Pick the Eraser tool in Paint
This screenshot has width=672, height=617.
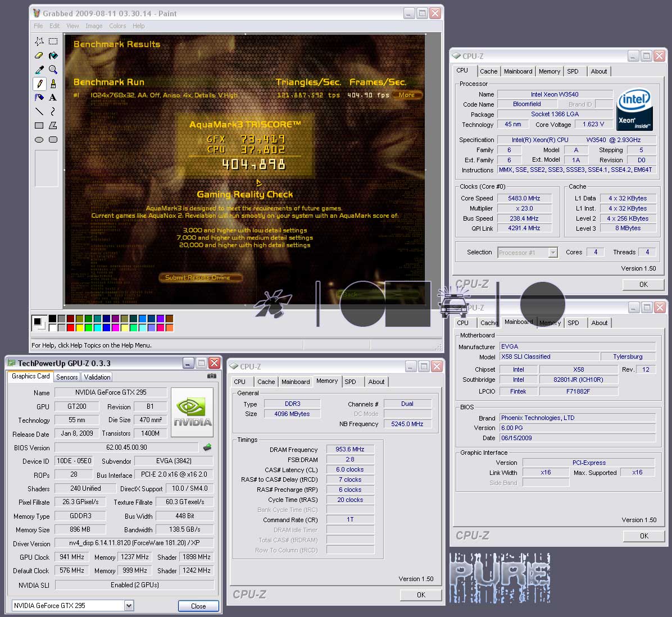tap(39, 55)
